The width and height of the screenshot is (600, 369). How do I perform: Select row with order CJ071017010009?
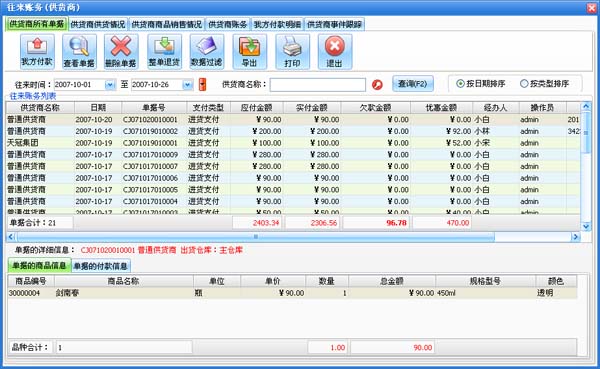tap(293, 155)
